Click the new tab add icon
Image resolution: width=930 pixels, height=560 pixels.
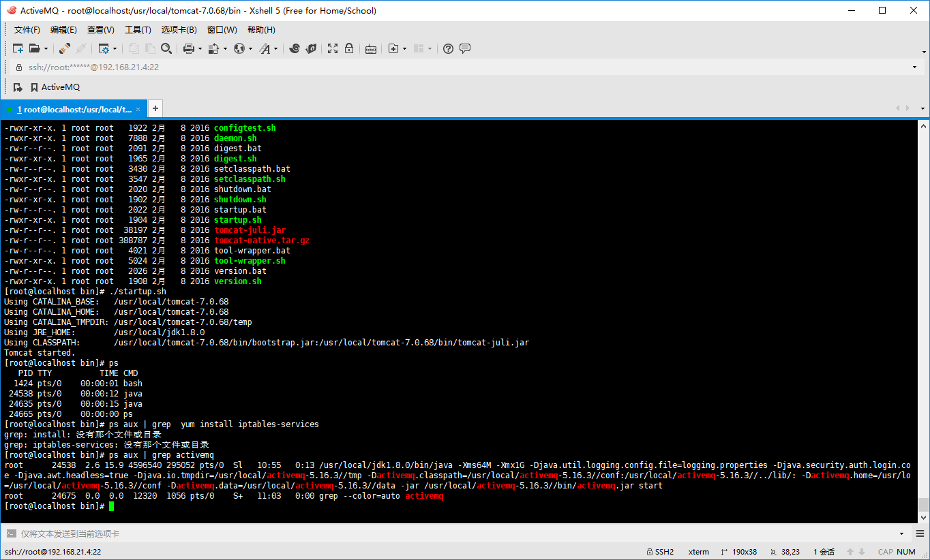pos(393,48)
